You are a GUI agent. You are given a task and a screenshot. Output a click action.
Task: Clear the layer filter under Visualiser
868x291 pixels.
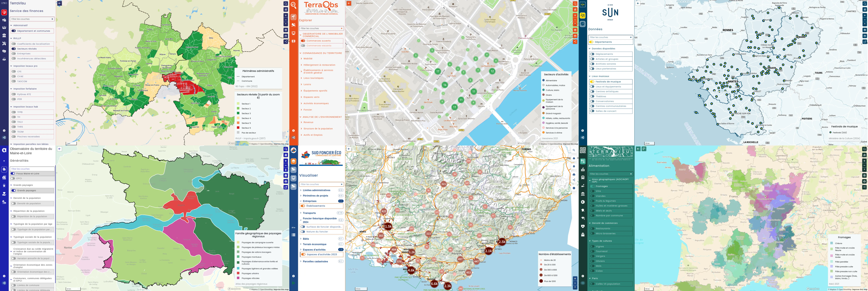(x=341, y=184)
